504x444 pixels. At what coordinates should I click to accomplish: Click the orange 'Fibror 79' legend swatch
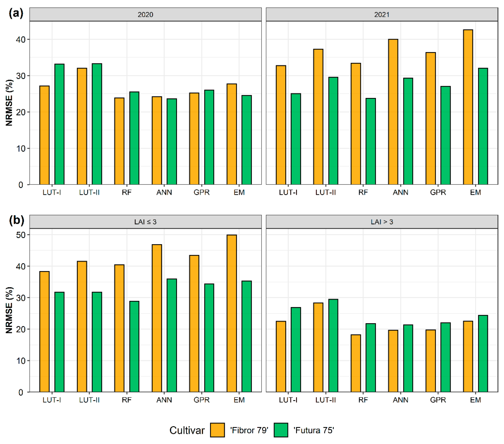click(x=217, y=430)
